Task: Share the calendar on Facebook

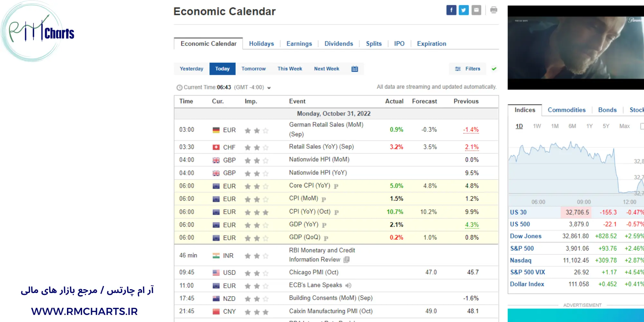Action: click(451, 10)
